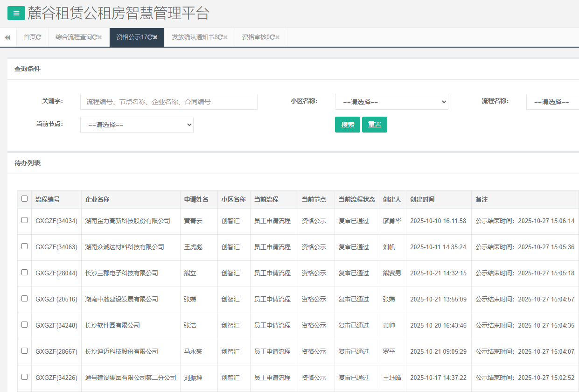
Task: Switch to the 综合流程查询 tab
Action: click(73, 37)
